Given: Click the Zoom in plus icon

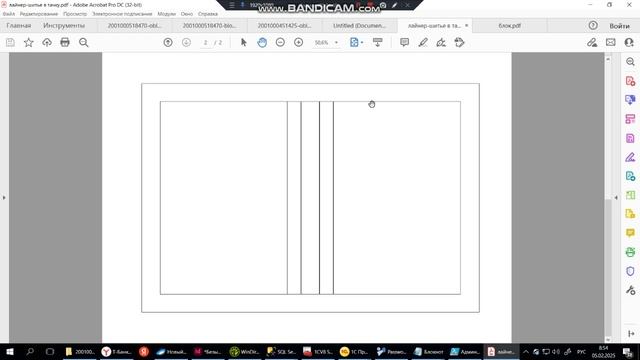Looking at the screenshot, I should click(x=298, y=42).
